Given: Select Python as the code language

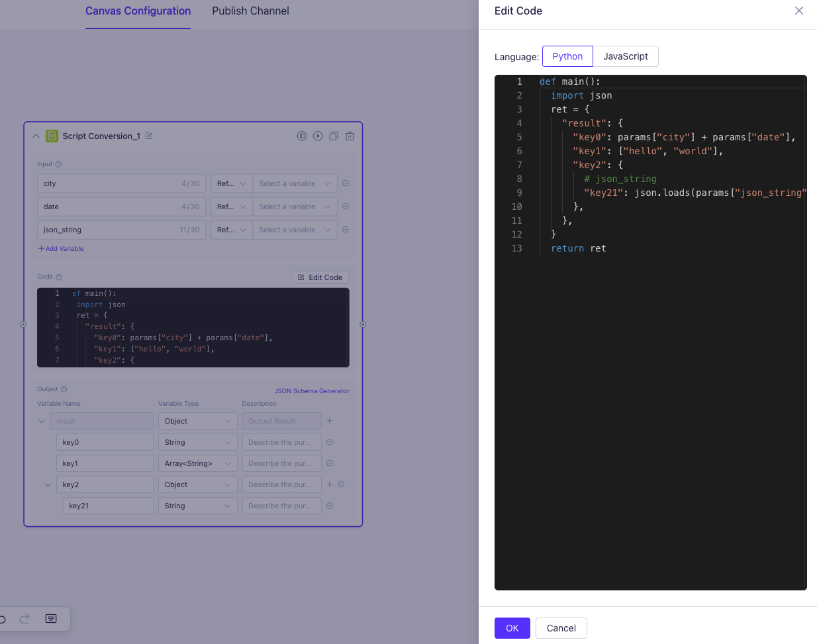Looking at the screenshot, I should tap(567, 56).
